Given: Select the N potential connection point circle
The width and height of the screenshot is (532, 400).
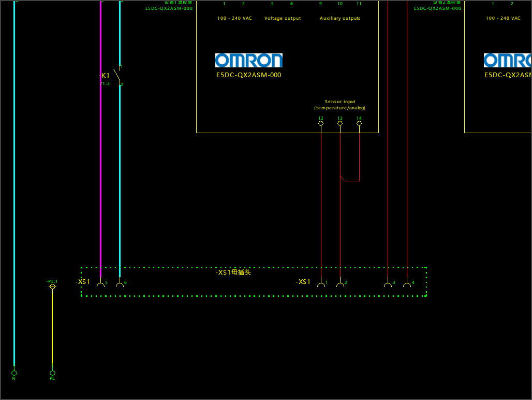Looking at the screenshot, I should click(14, 373).
